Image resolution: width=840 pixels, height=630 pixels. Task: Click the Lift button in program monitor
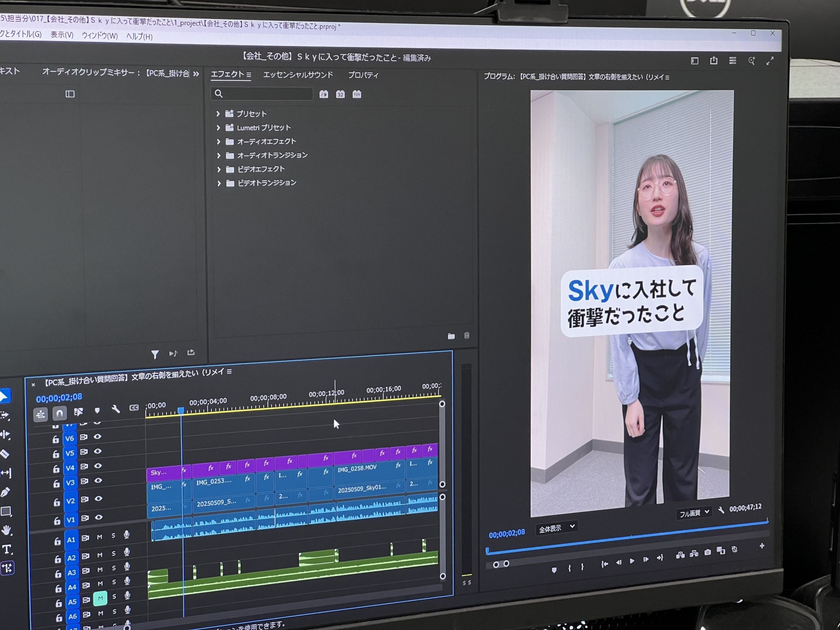(x=680, y=555)
